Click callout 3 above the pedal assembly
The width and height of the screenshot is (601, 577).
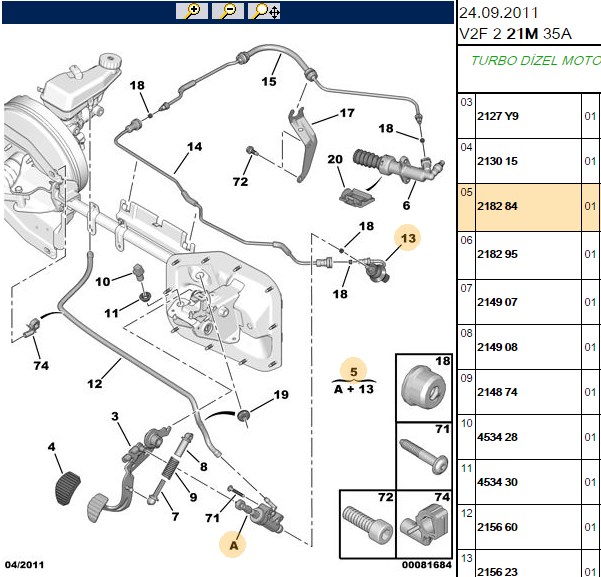point(115,416)
